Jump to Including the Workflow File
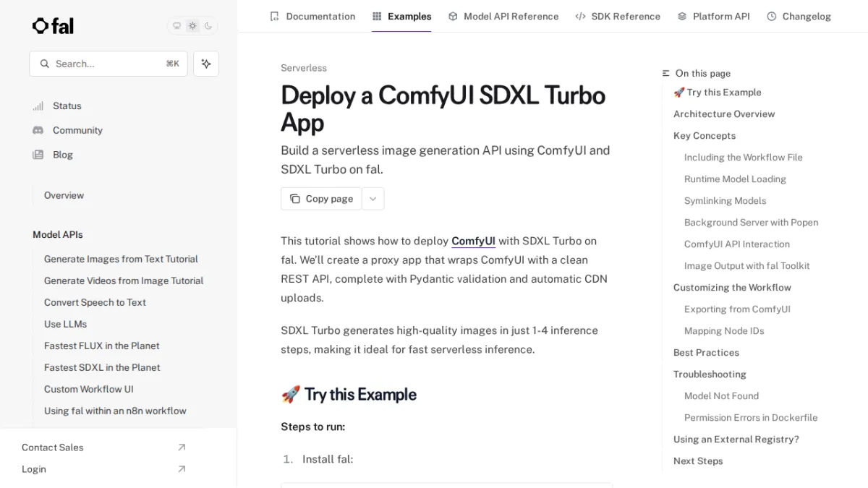The height and width of the screenshot is (488, 868). 744,158
